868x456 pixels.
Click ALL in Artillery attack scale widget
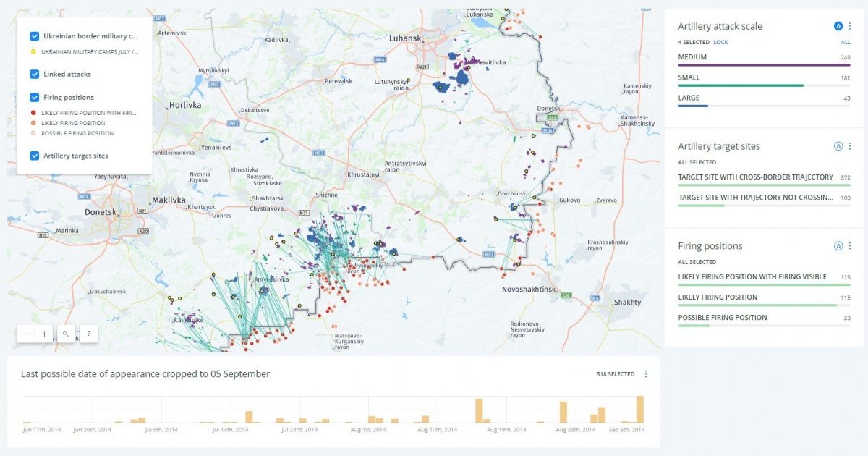tap(845, 43)
